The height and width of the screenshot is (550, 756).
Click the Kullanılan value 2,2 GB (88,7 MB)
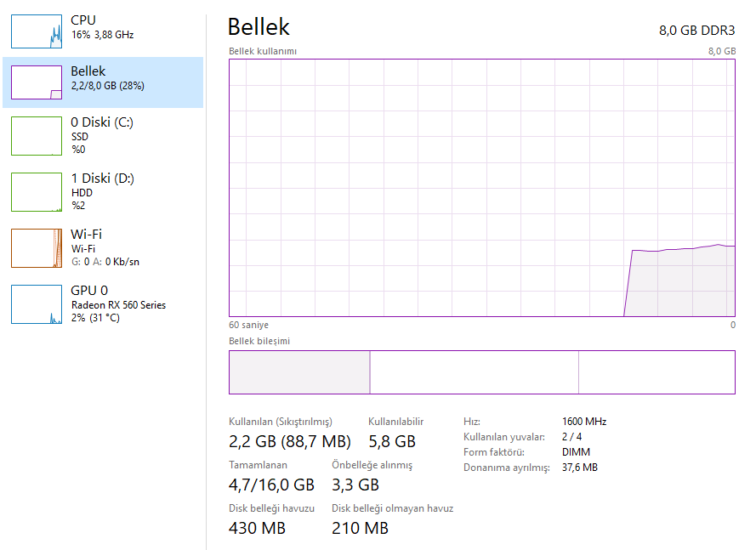tap(290, 441)
